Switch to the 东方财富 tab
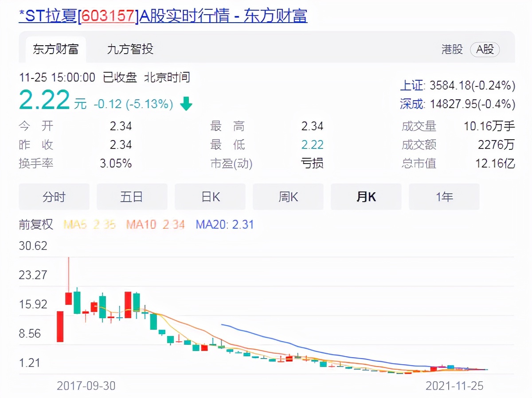The image size is (532, 398). click(55, 50)
